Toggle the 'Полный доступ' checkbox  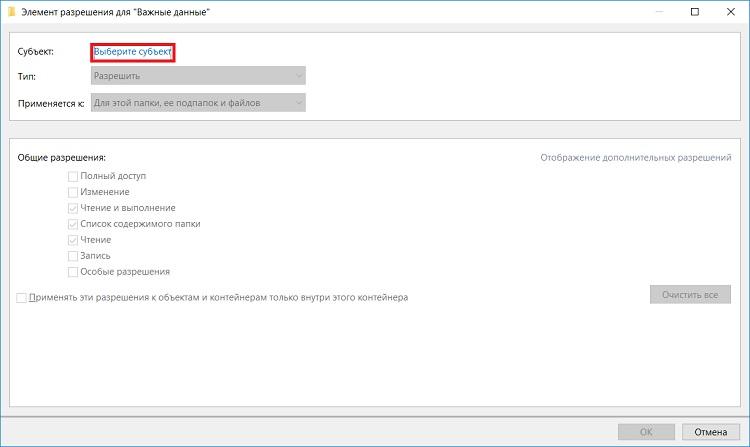tap(73, 176)
